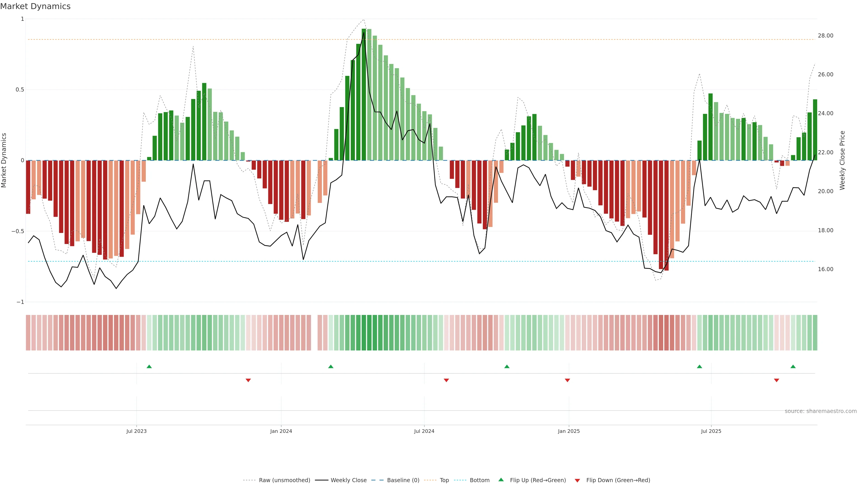Hide the Flip Down (Green→Red) legend series
This screenshot has width=868, height=488.
coord(618,480)
